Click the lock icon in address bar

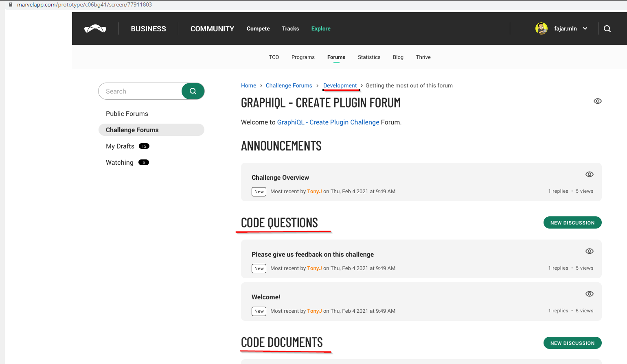pos(11,4)
